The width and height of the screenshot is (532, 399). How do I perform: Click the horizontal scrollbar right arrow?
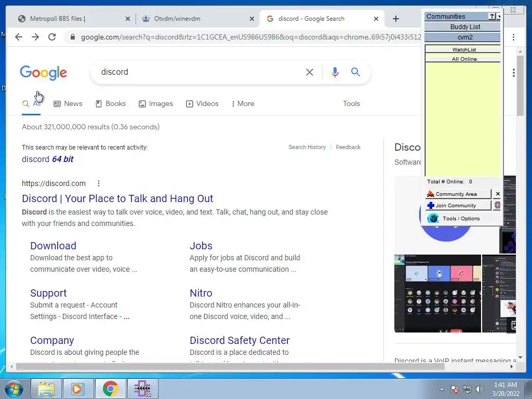(x=512, y=366)
